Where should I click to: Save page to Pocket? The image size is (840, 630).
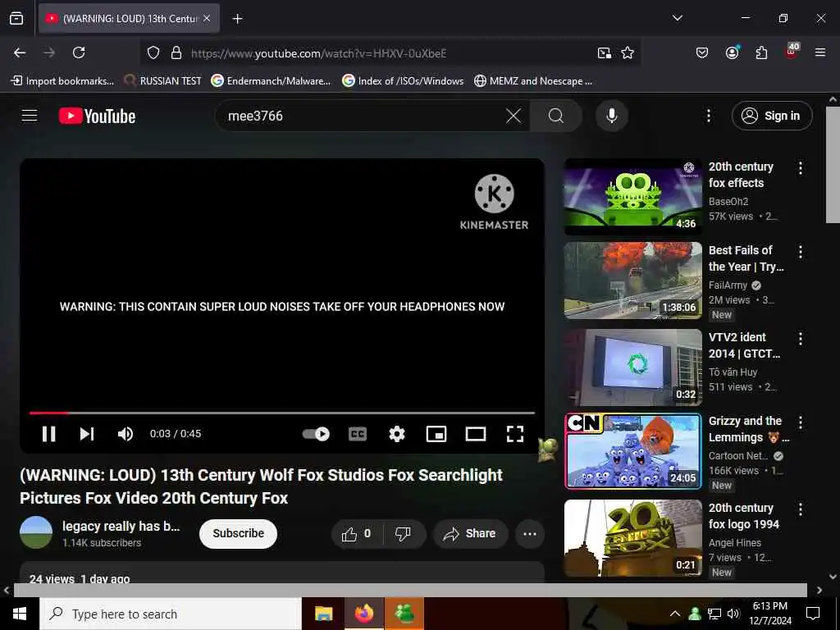[x=702, y=52]
